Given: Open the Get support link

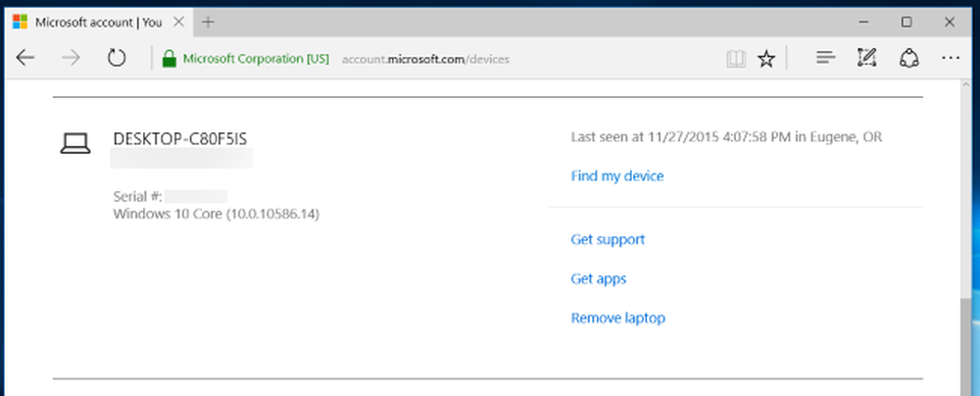Looking at the screenshot, I should tap(608, 239).
